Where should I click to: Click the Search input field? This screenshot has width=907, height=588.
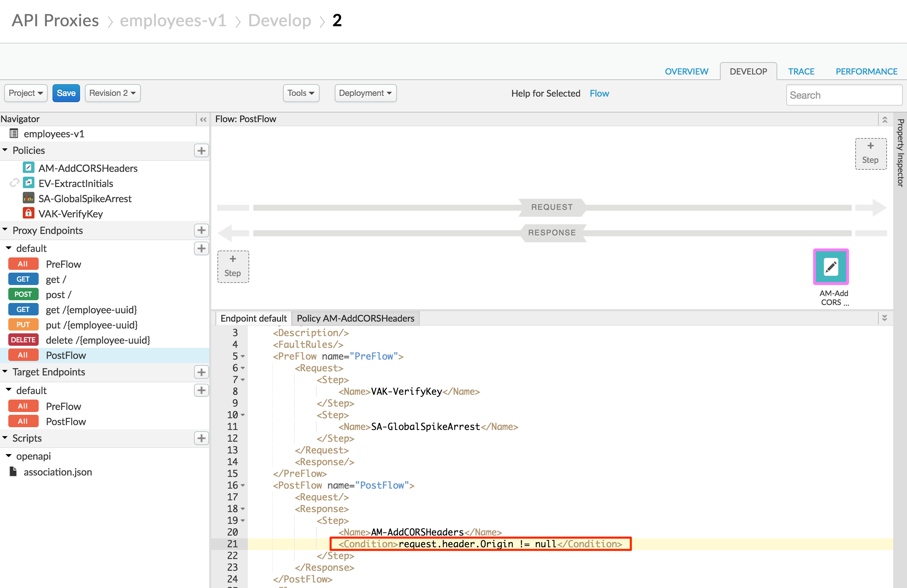pyautogui.click(x=844, y=95)
